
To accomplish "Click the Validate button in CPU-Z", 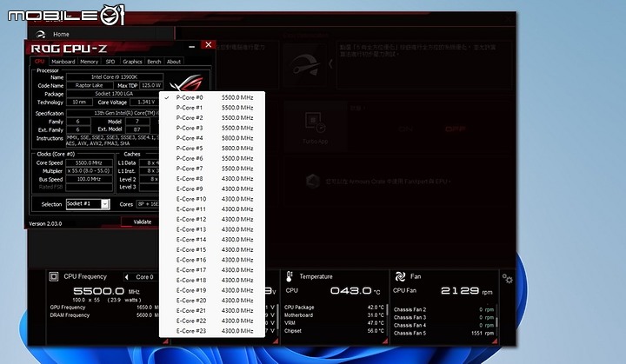I will [142, 222].
